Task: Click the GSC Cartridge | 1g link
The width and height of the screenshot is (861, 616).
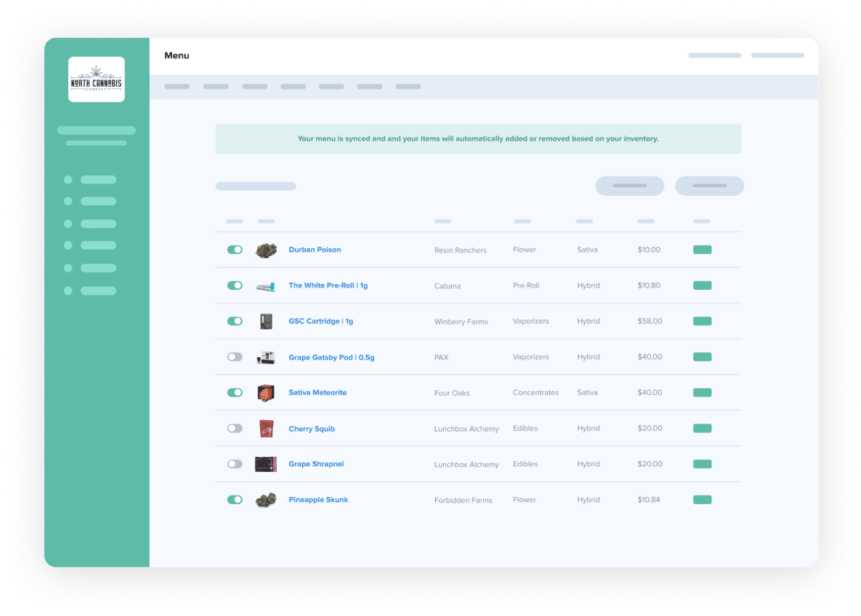Action: point(320,321)
